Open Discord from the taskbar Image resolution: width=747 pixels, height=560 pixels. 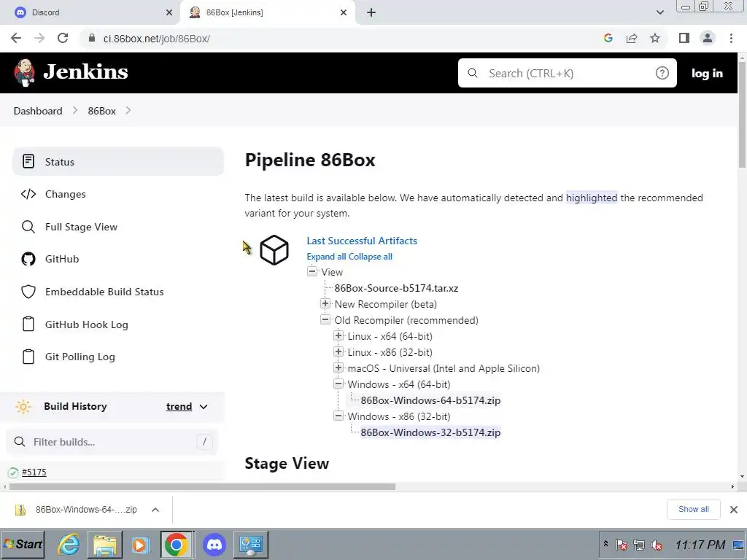pos(214,544)
